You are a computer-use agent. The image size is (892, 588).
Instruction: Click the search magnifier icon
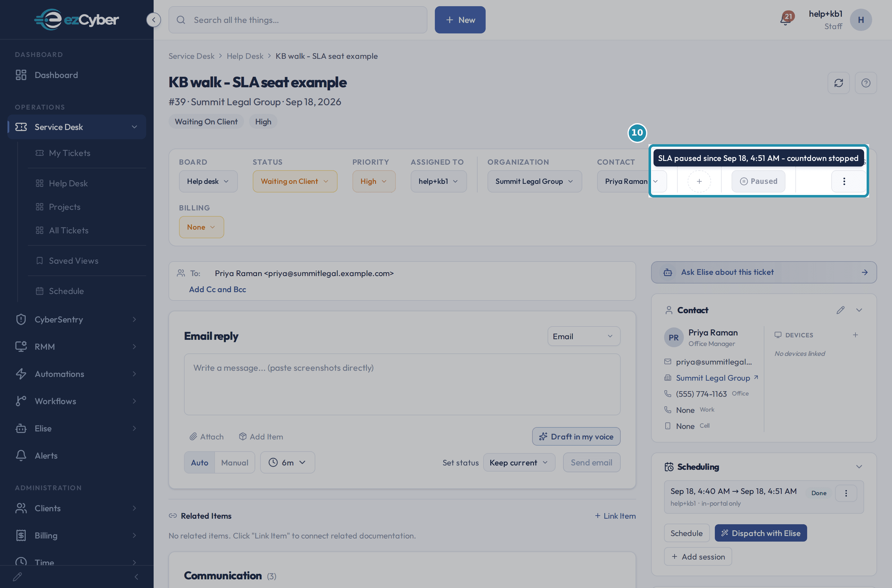[x=181, y=20]
